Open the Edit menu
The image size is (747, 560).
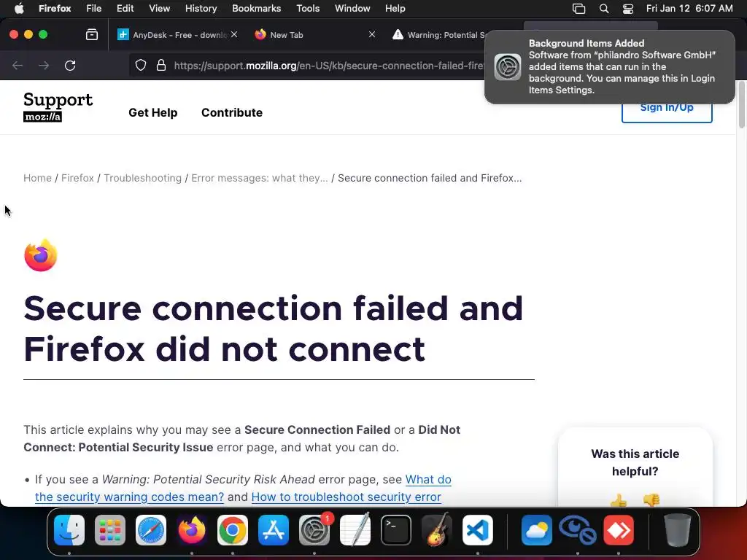pos(125,9)
